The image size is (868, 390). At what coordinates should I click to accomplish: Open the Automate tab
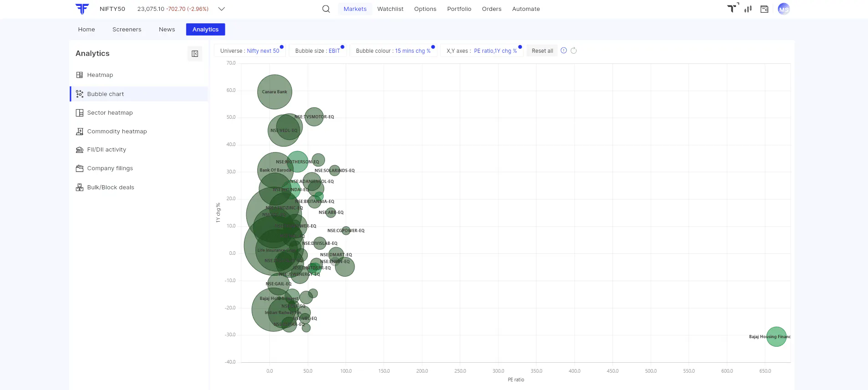click(526, 9)
